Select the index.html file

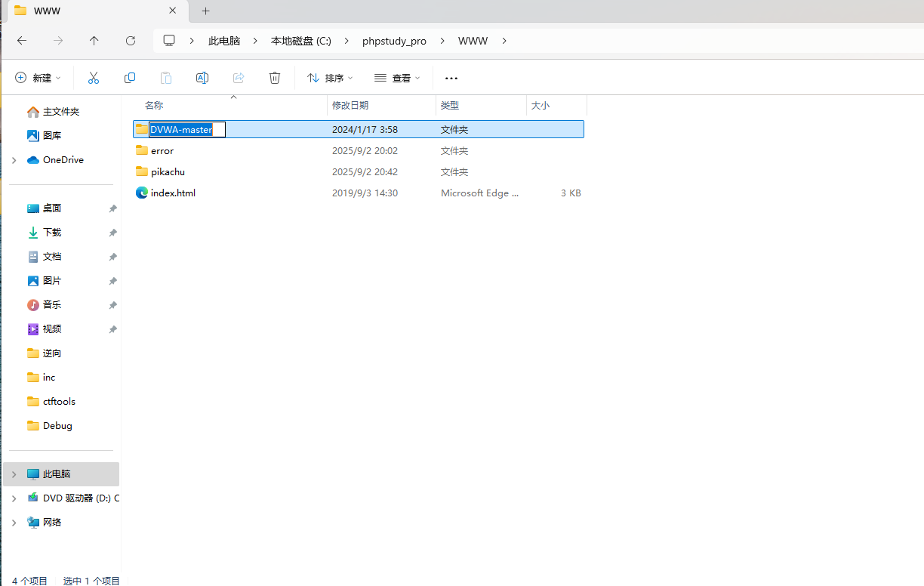[173, 193]
